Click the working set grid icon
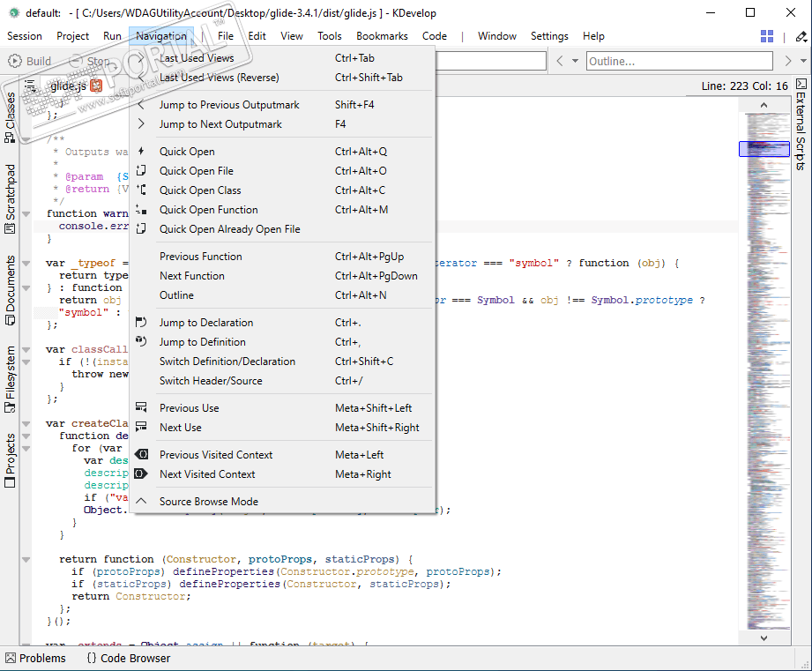The width and height of the screenshot is (812, 671). tap(767, 36)
